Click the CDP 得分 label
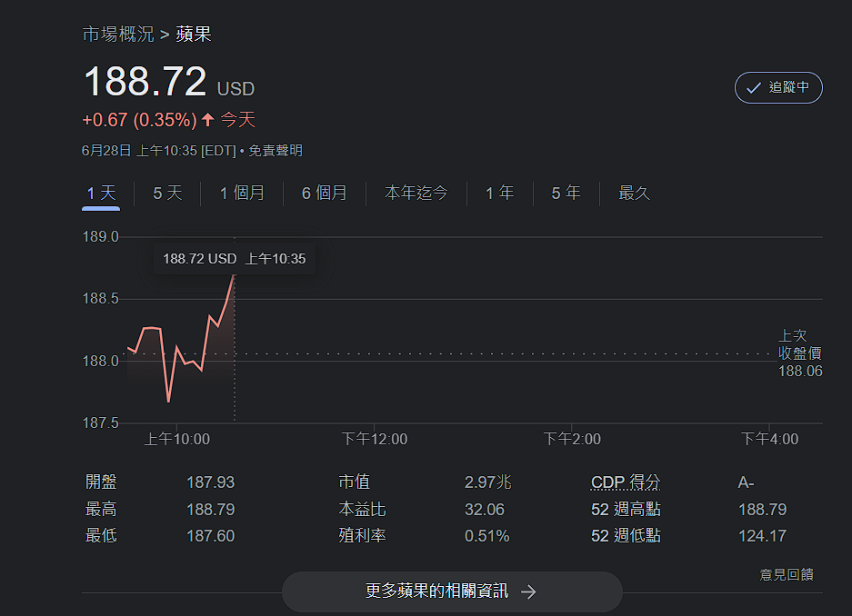852x616 pixels. [626, 482]
